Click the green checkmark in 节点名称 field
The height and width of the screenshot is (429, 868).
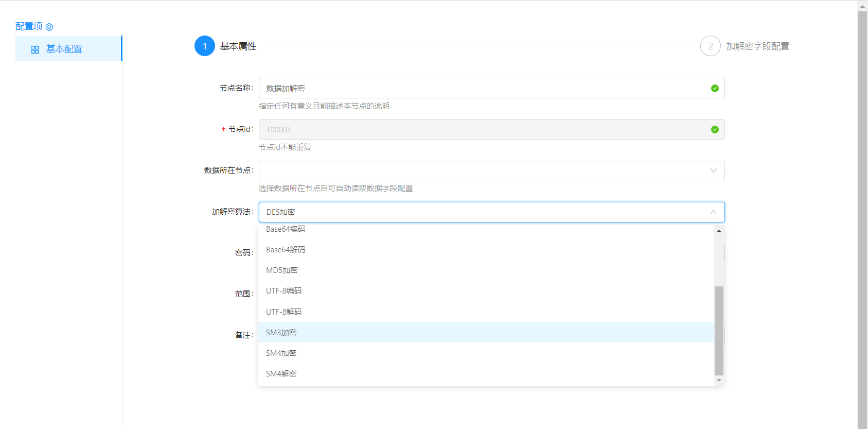coord(714,89)
